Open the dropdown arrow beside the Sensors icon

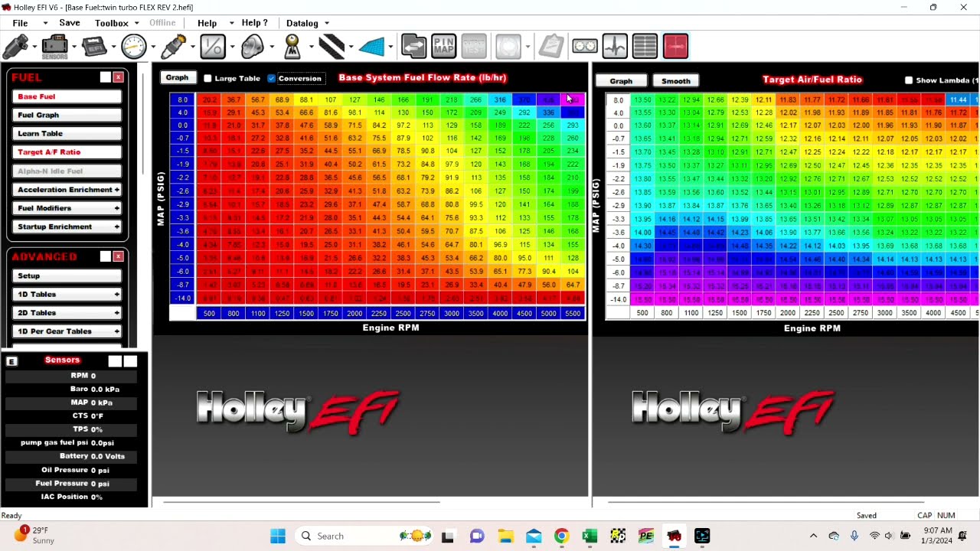pos(74,47)
